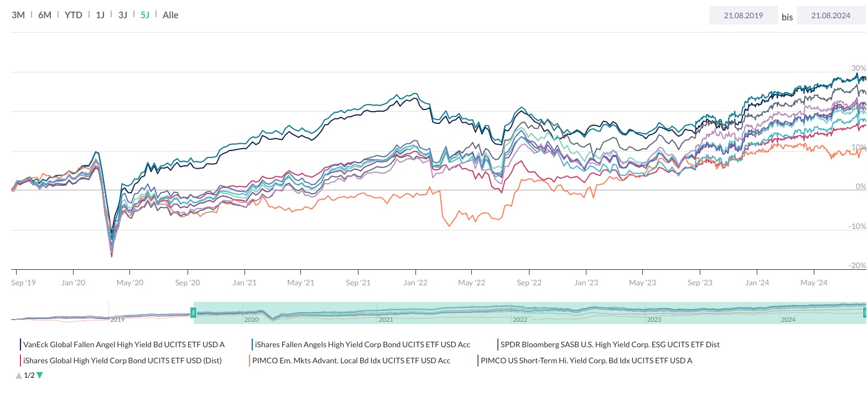Switch to the 3M time range tab

click(x=19, y=15)
